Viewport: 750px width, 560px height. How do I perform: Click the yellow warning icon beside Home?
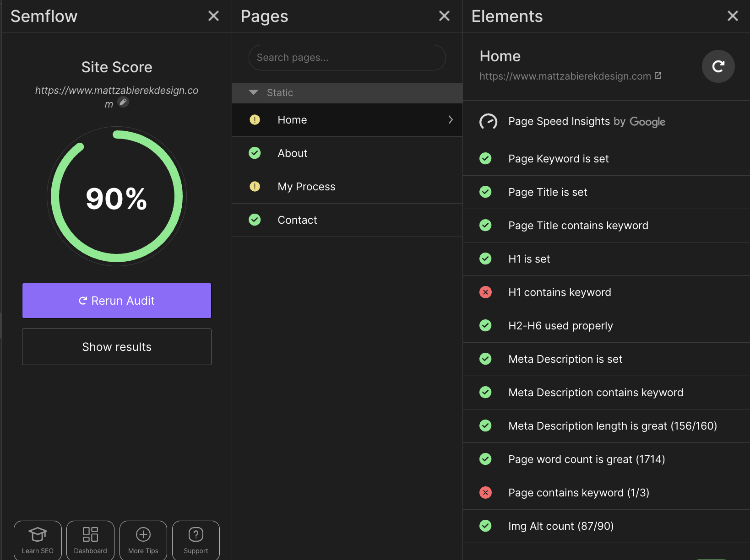[x=255, y=120]
